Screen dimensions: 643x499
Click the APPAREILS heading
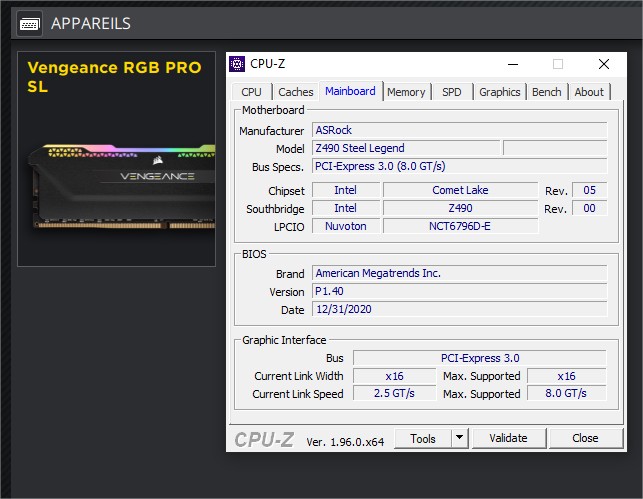coord(91,24)
